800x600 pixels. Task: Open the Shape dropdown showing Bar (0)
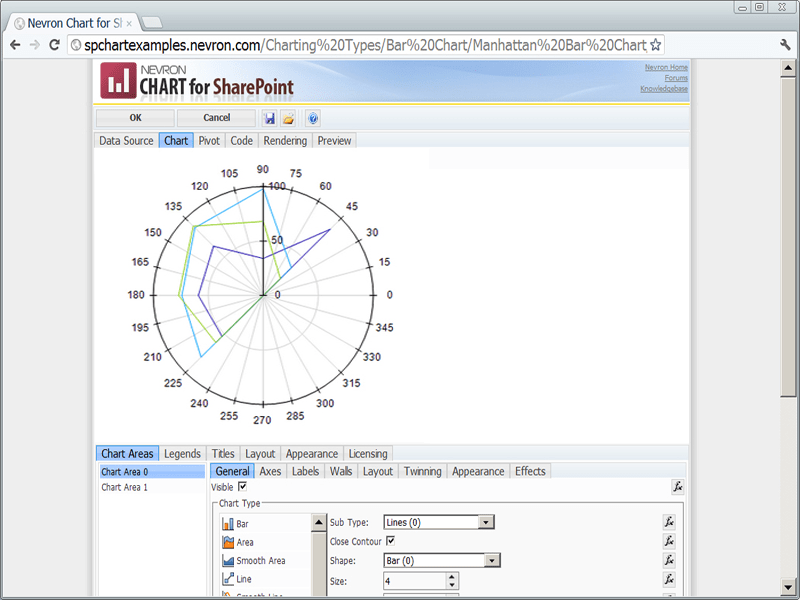(x=491, y=560)
